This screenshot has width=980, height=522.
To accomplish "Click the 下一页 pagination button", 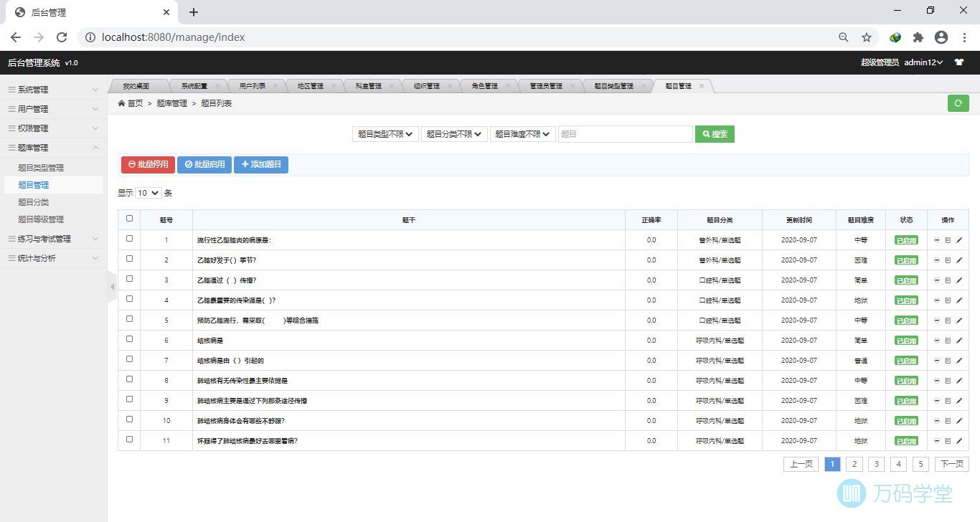I will [x=952, y=464].
